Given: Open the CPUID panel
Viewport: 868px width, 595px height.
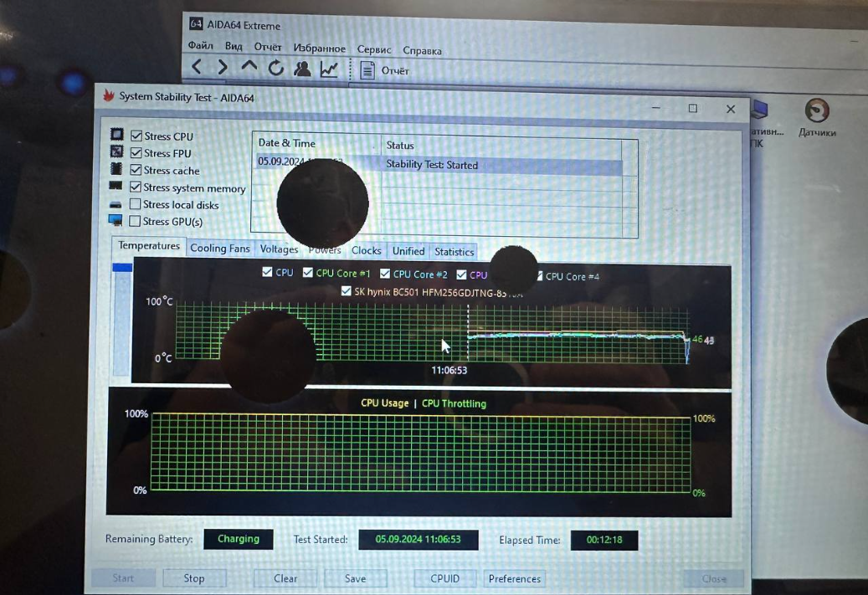Looking at the screenshot, I should point(445,578).
